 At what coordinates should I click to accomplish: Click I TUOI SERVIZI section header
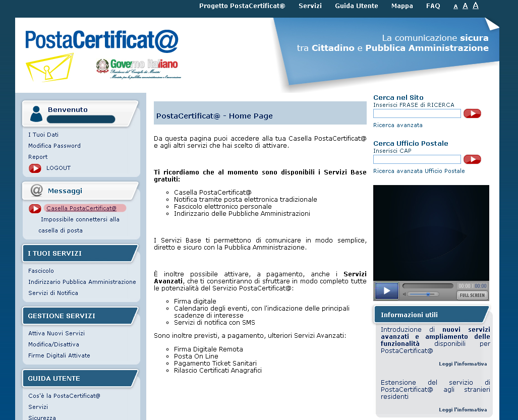(x=80, y=253)
